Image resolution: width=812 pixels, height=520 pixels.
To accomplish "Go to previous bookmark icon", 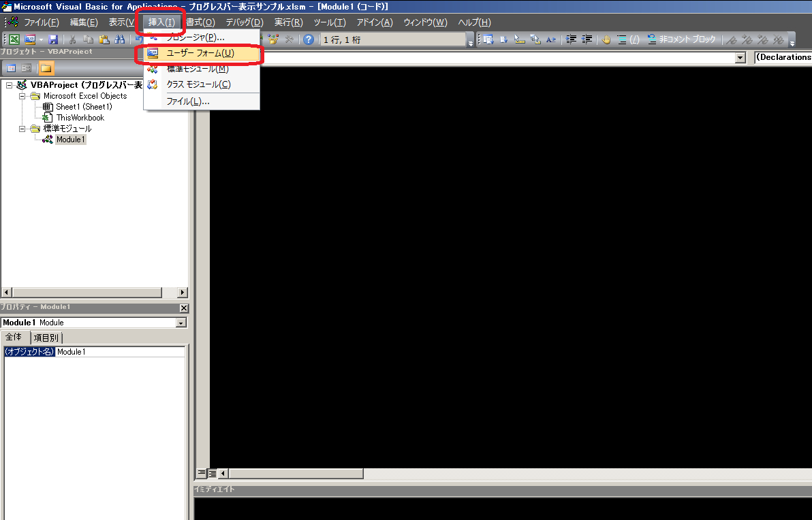I will pyautogui.click(x=762, y=39).
